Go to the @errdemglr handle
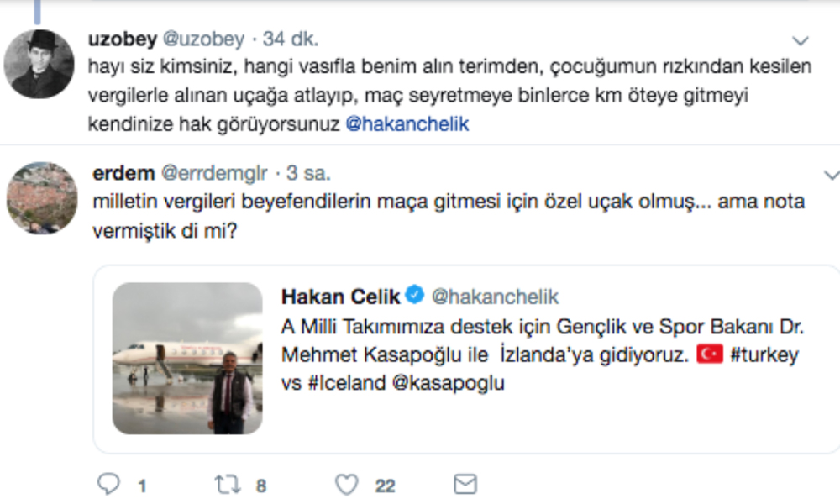This screenshot has height=504, width=840. pyautogui.click(x=213, y=174)
